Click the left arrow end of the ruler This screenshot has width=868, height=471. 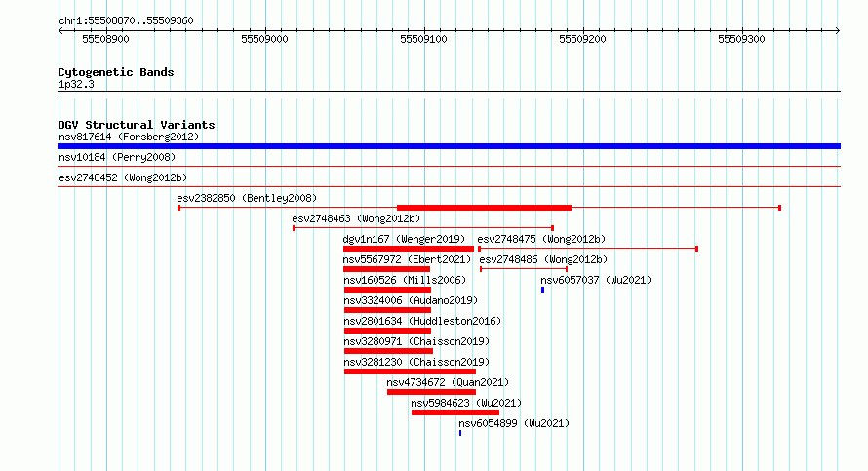(60, 31)
